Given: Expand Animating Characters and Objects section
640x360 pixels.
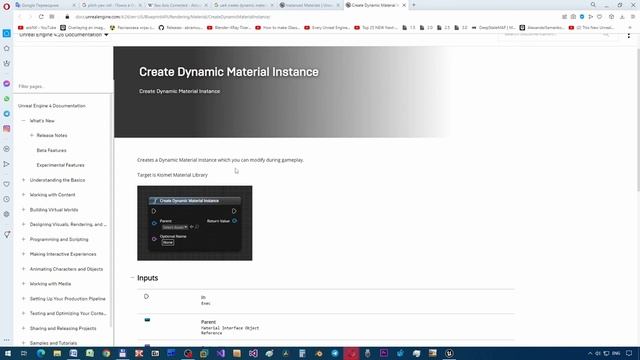Looking at the screenshot, I should pos(23,269).
